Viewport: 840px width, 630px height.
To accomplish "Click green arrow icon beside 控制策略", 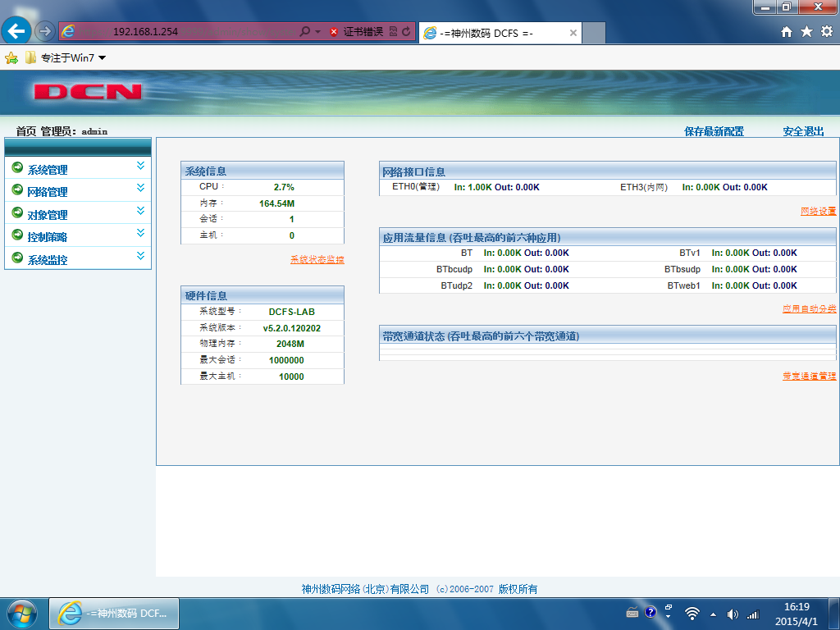I will (17, 234).
